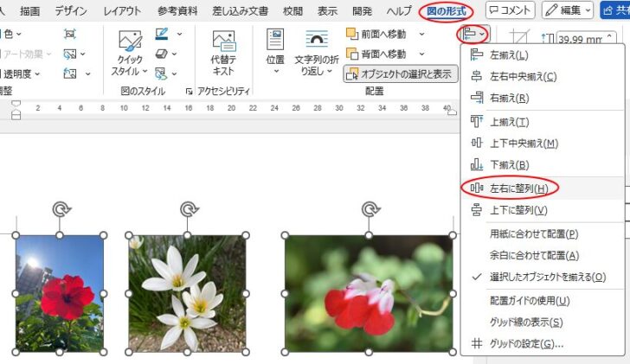Select the red hibiscus picture
Viewport: 630px width, 364px height.
[x=60, y=293]
